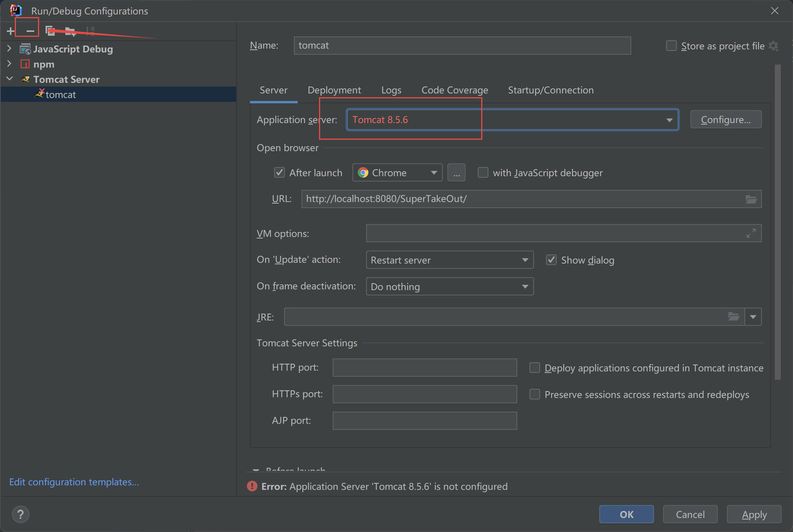Open Edit configuration templates link
Image resolution: width=793 pixels, height=532 pixels.
(x=74, y=482)
